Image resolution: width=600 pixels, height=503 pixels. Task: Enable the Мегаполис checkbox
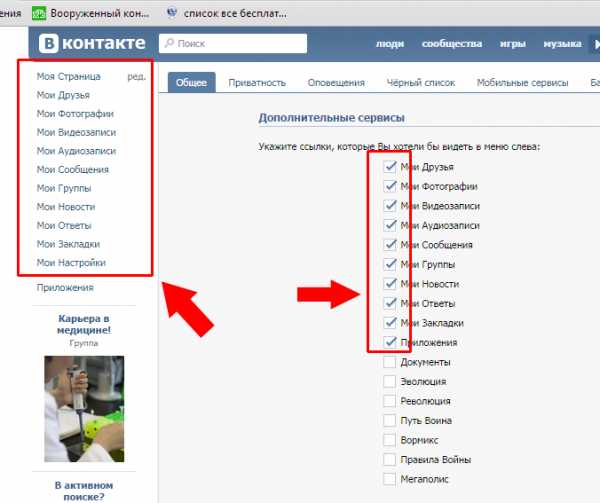click(390, 479)
